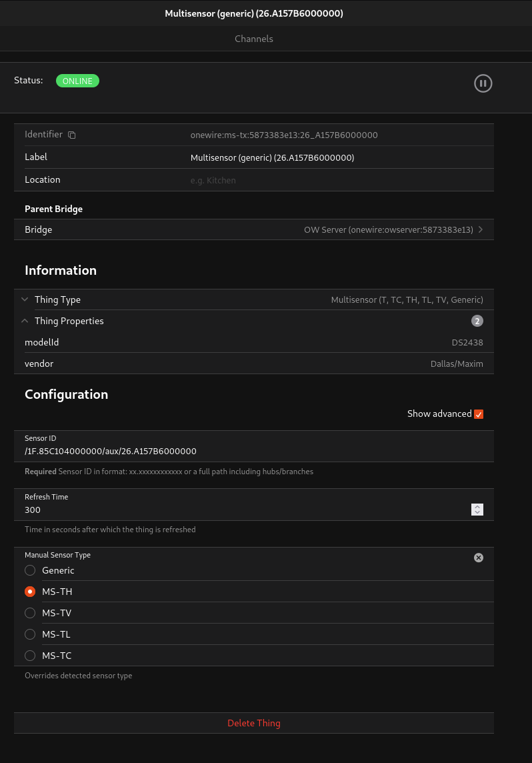
Task: Switch to the Channels tab
Action: click(x=254, y=39)
